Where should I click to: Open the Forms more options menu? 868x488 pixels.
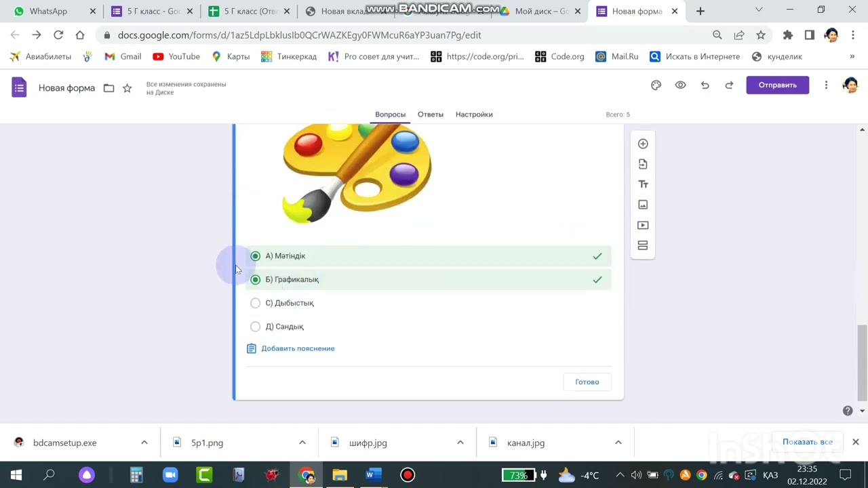pyautogui.click(x=826, y=85)
